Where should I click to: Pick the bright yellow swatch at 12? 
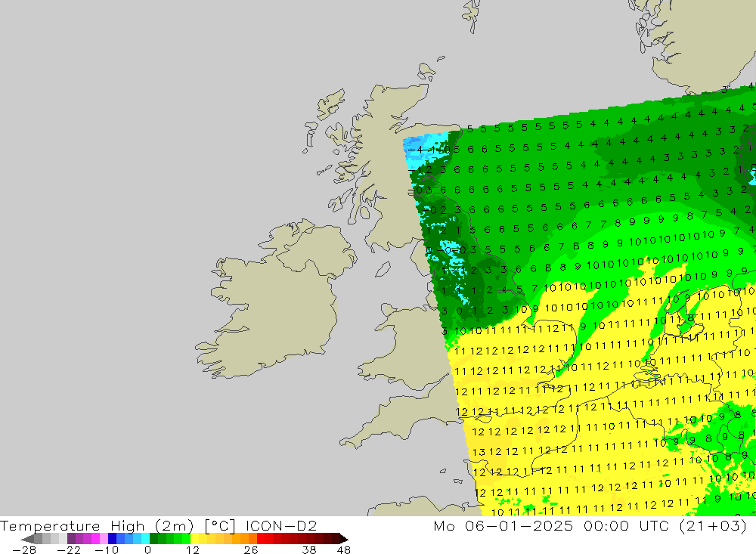pos(194,539)
